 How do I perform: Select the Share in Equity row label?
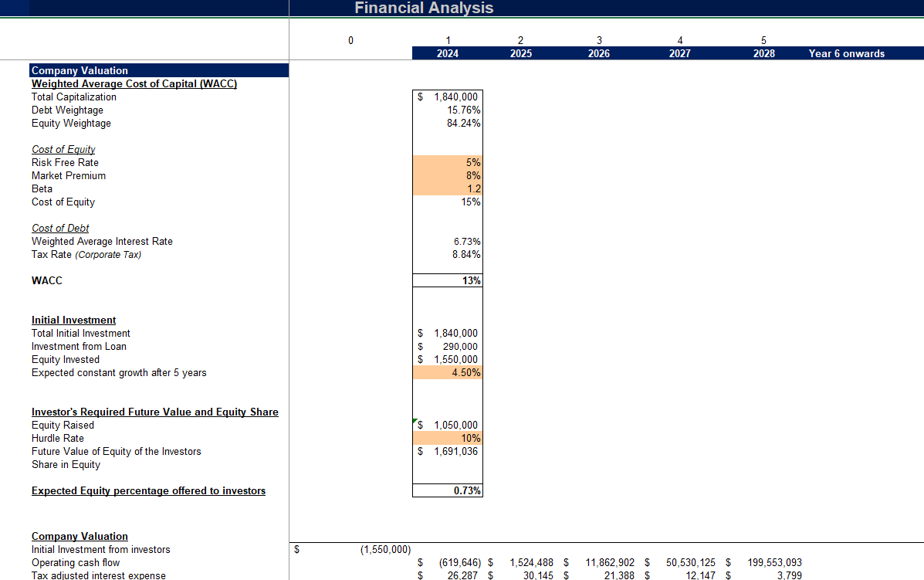click(x=66, y=464)
